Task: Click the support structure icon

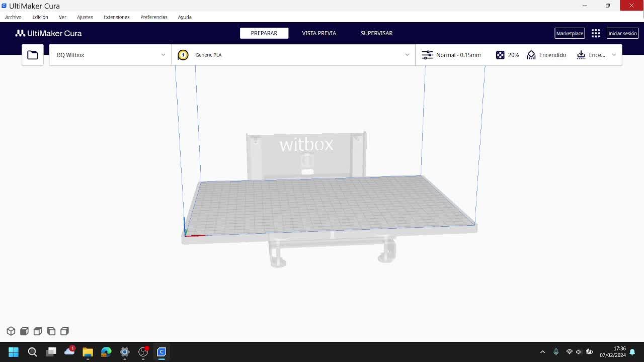Action: click(x=531, y=55)
